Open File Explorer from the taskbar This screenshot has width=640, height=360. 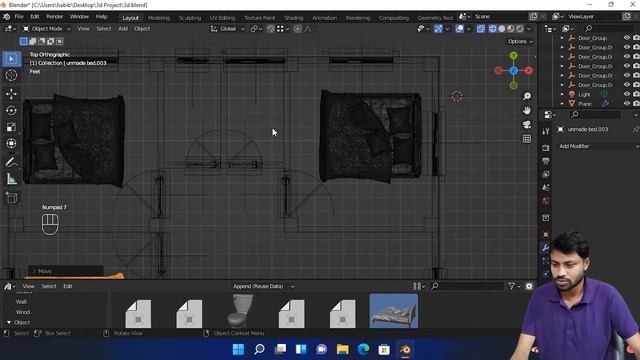click(x=342, y=349)
